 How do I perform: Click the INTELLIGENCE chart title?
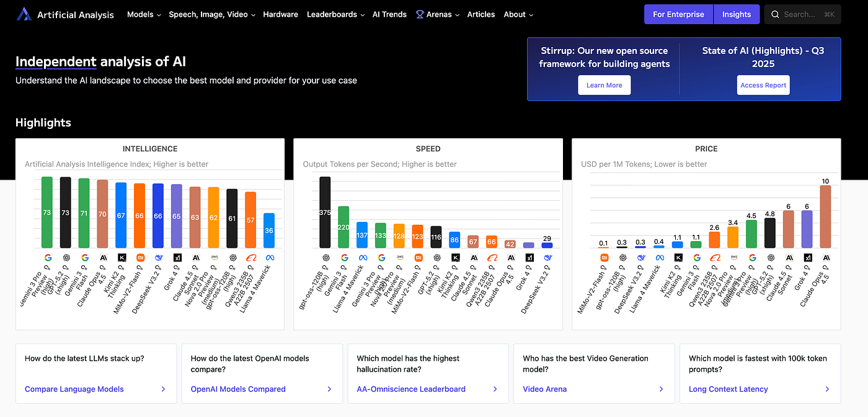coord(150,149)
